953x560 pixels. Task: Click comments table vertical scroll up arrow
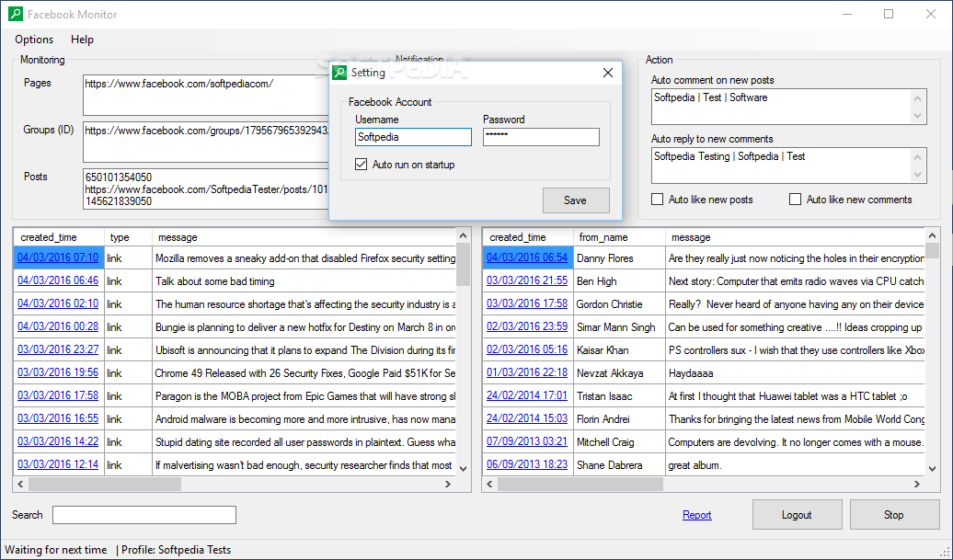933,235
